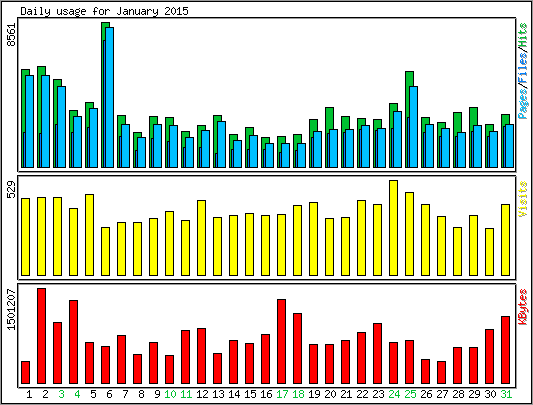
Task: Click the yellow Visits bar for day 6
Action: point(105,251)
